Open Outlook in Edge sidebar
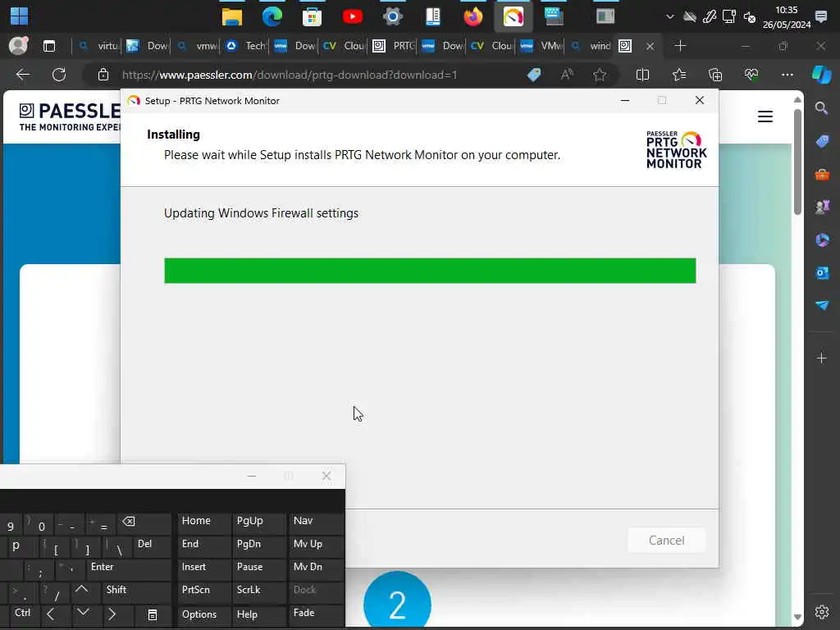 (x=822, y=272)
